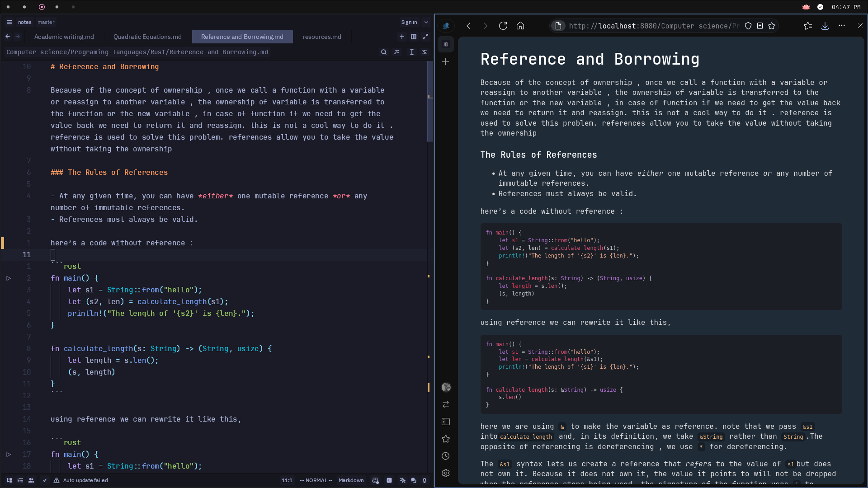View site information page icon in address bar

point(558,26)
